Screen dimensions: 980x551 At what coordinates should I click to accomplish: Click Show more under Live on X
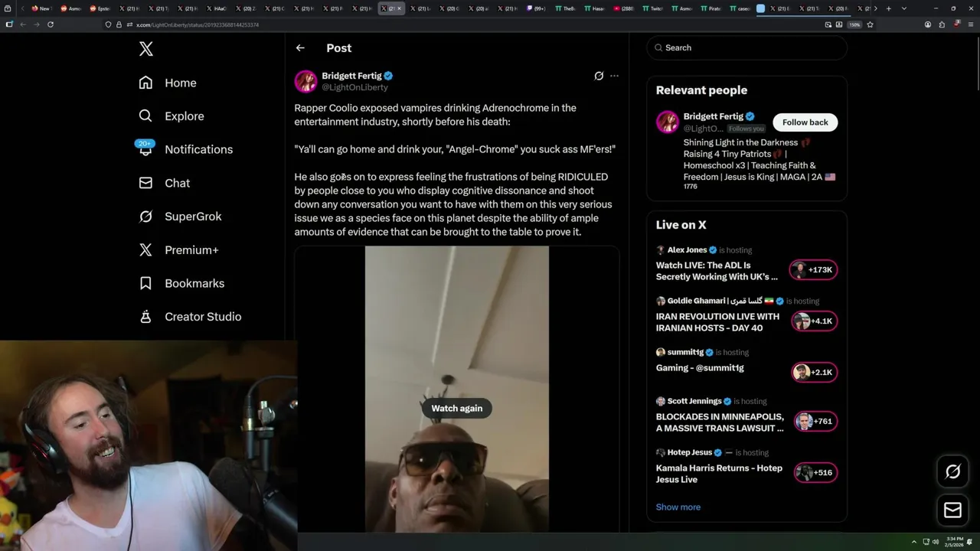click(x=678, y=507)
